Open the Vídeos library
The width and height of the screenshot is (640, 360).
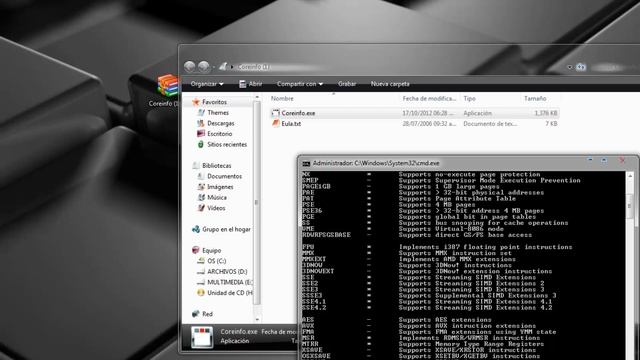pos(216,208)
